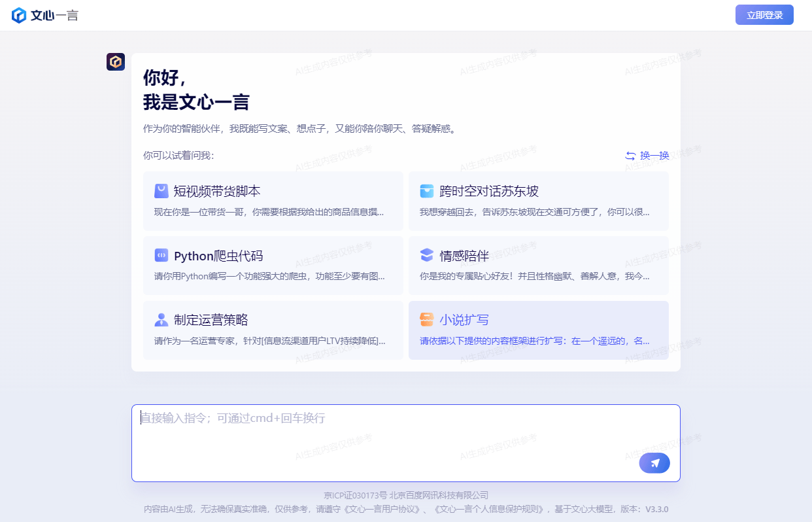Click the layered stack icon for 情感陪伴
This screenshot has height=522, width=812.
click(427, 255)
